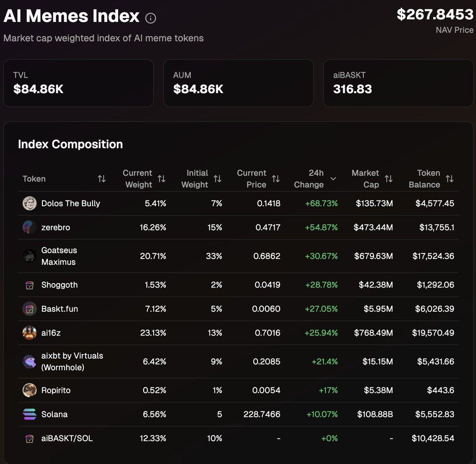This screenshot has width=476, height=464.
Task: Select Ropirito token avatar
Action: 29,390
